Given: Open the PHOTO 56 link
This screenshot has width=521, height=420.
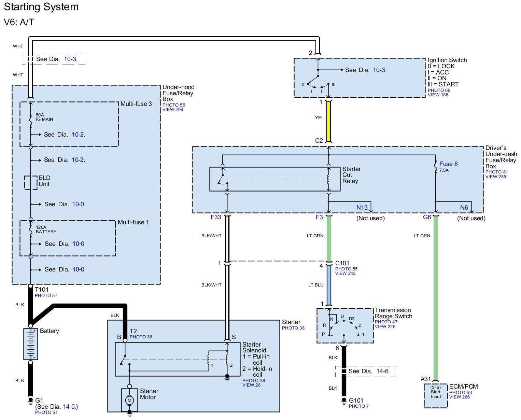Looking at the screenshot, I should click(173, 105).
